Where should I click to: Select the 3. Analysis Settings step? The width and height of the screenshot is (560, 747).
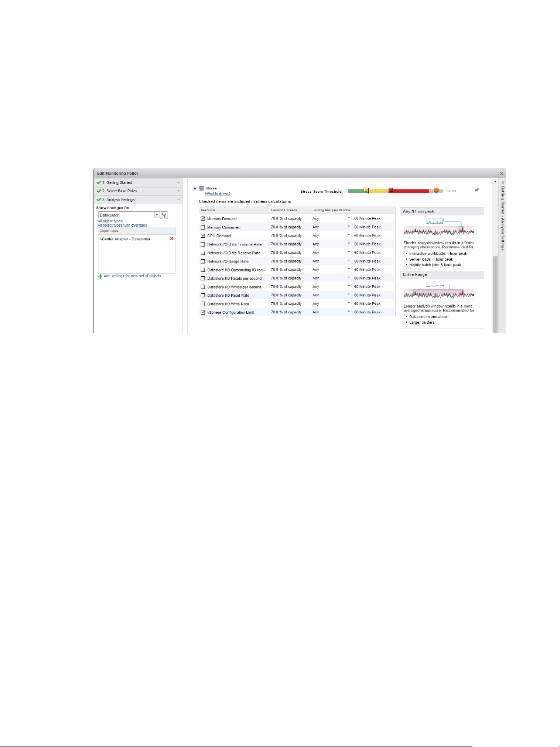138,199
